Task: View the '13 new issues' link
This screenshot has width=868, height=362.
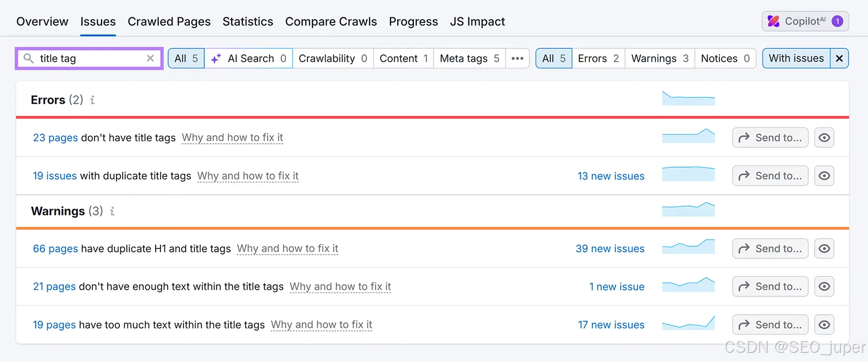Action: (x=611, y=176)
